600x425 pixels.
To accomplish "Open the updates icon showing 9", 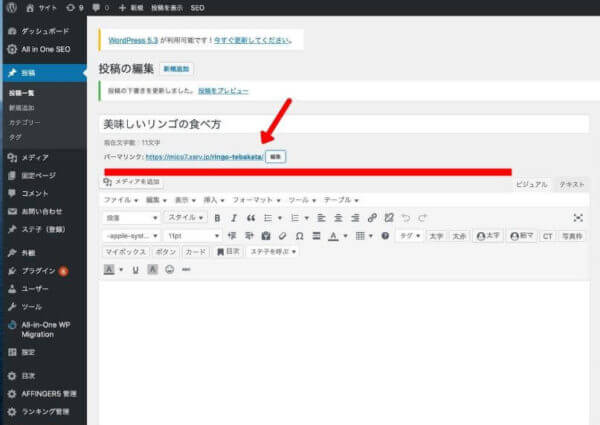I will click(74, 8).
